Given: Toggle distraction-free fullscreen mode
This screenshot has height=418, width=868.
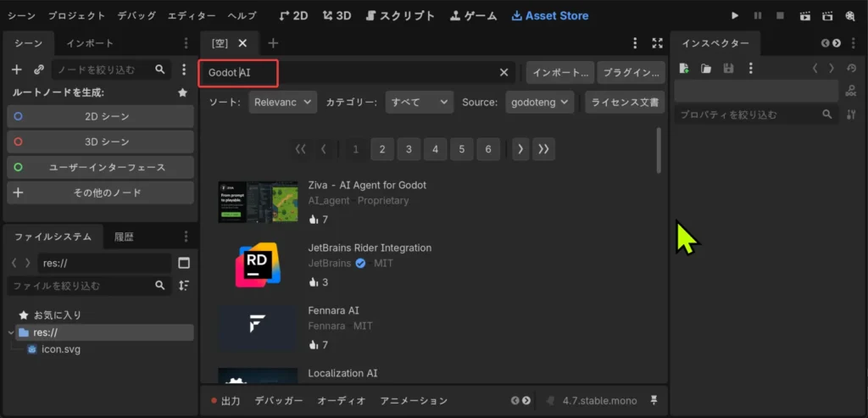Looking at the screenshot, I should pos(657,43).
